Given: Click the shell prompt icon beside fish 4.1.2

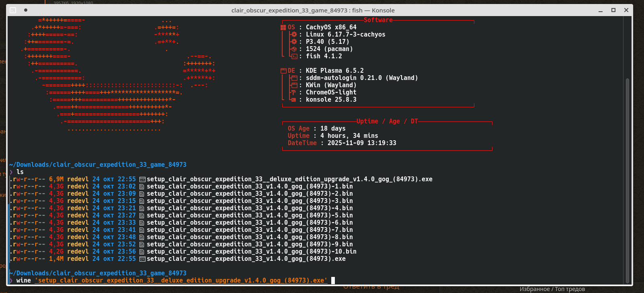Looking at the screenshot, I should (x=294, y=56).
